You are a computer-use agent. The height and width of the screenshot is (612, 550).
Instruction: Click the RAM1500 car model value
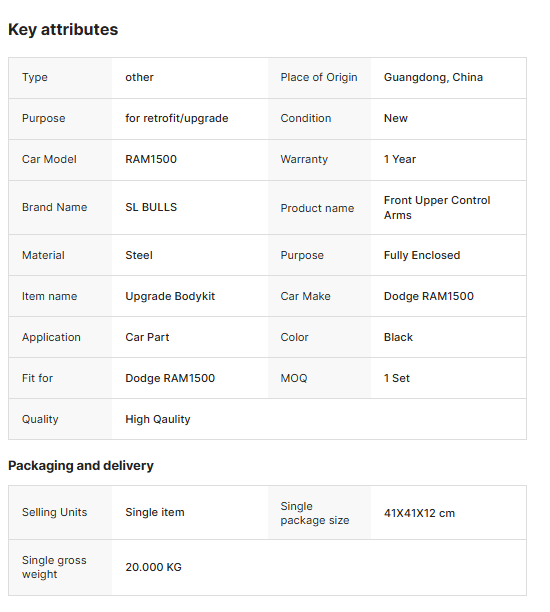click(151, 159)
